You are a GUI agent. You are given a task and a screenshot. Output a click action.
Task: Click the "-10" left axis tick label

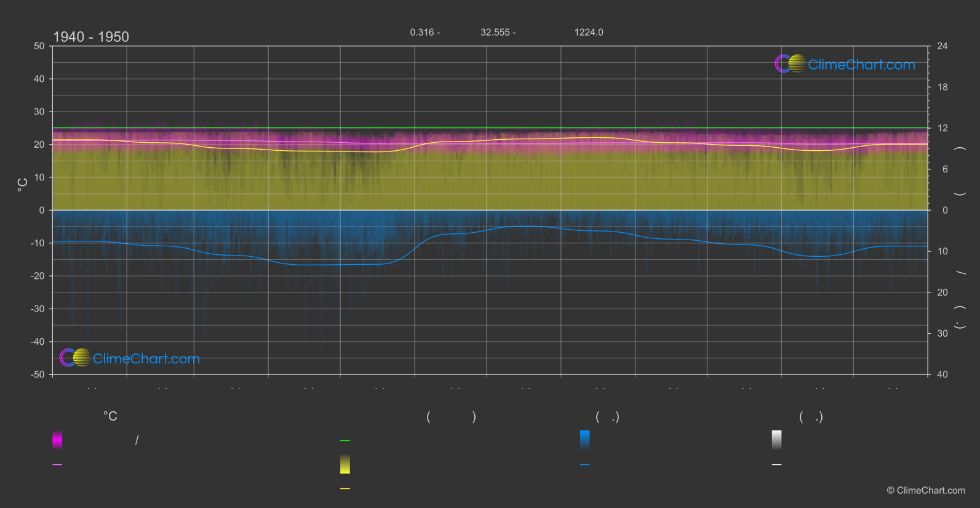pos(38,243)
